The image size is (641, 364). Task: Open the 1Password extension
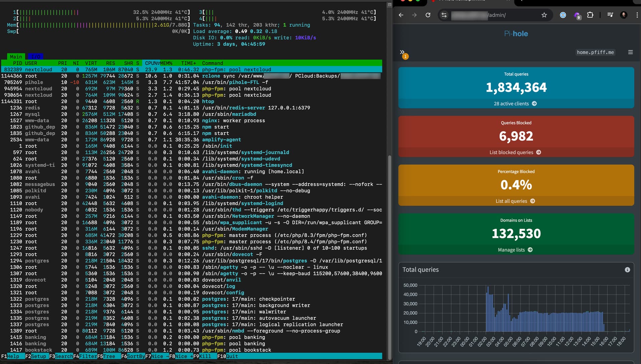coord(563,15)
